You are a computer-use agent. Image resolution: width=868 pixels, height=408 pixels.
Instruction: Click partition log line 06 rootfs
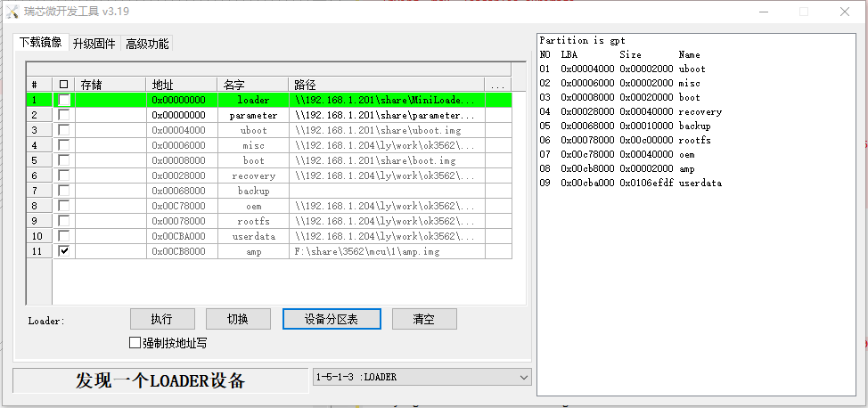(x=625, y=140)
